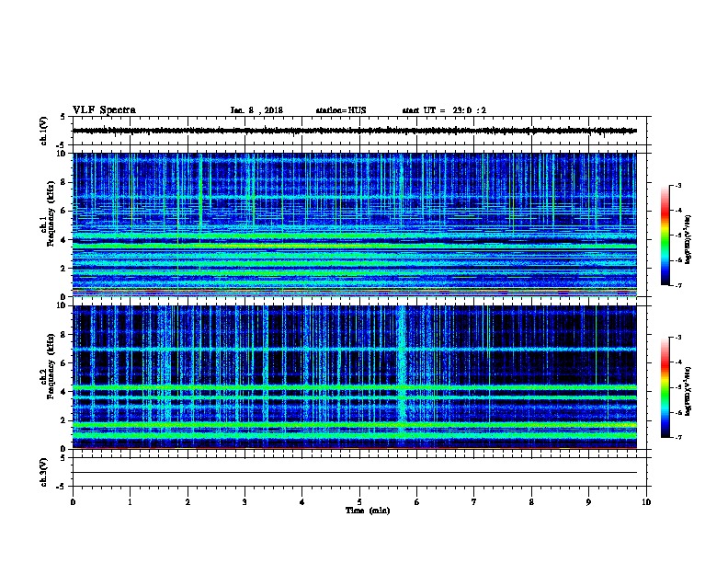Screen dimensions: 728x563
Task: Click the "-3" tick on ch.2 colorbar
Action: 677,338
